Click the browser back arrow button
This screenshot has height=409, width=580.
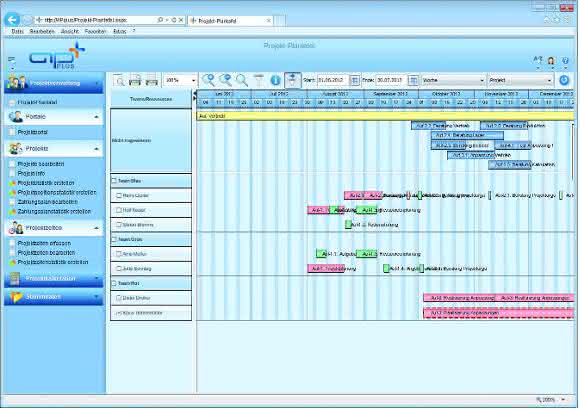(12, 20)
